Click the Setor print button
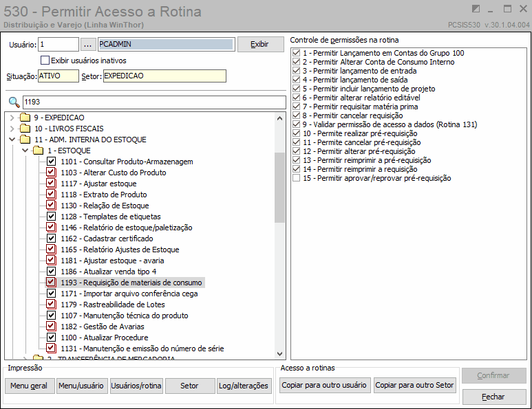The width and height of the screenshot is (532, 409). point(190,386)
